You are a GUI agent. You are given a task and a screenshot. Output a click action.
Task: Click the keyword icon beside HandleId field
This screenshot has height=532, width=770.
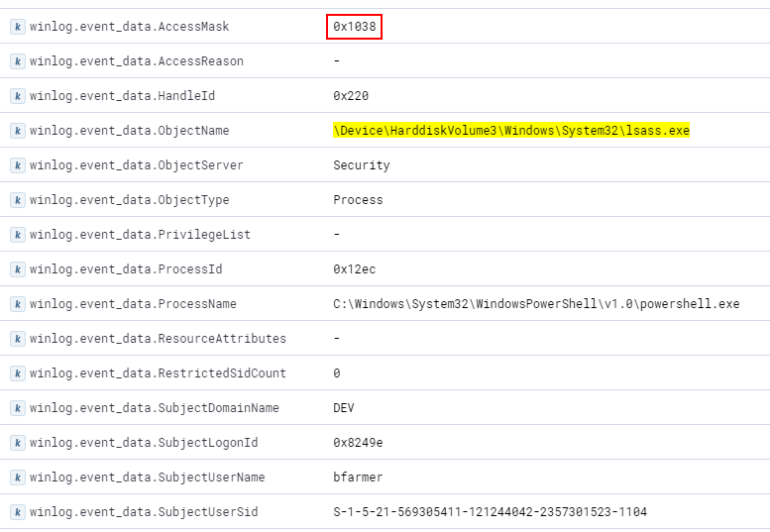[x=17, y=96]
